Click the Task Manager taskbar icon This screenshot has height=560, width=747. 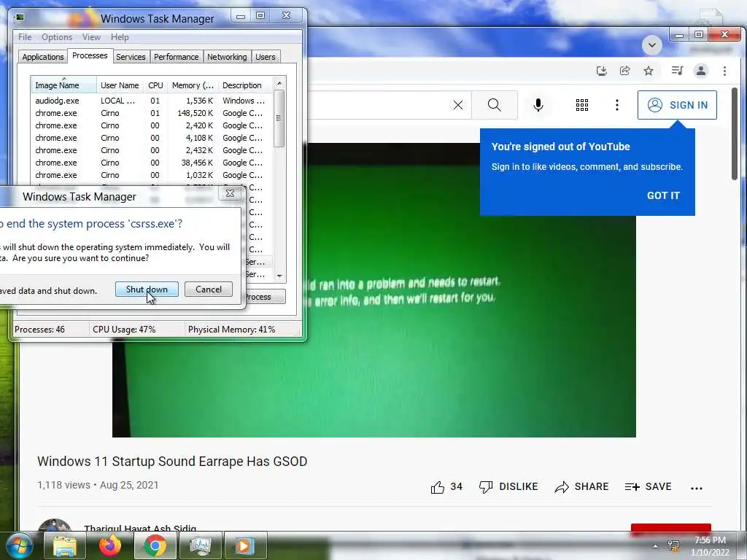[x=201, y=545]
